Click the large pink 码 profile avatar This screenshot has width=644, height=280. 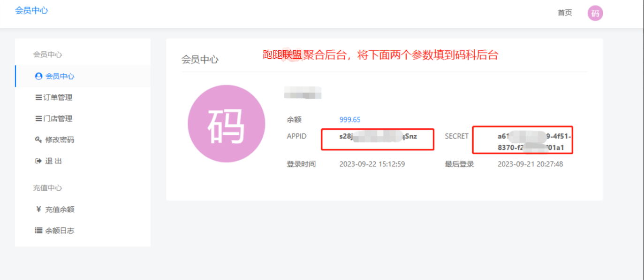tap(227, 124)
